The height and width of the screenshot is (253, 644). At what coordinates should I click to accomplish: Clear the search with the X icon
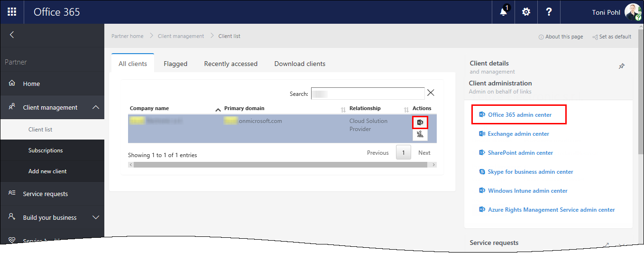pos(431,93)
